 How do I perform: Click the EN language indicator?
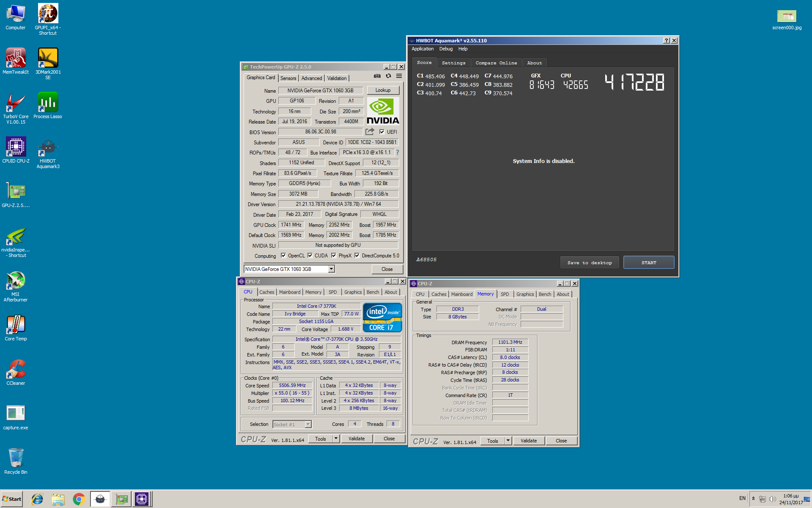(742, 498)
